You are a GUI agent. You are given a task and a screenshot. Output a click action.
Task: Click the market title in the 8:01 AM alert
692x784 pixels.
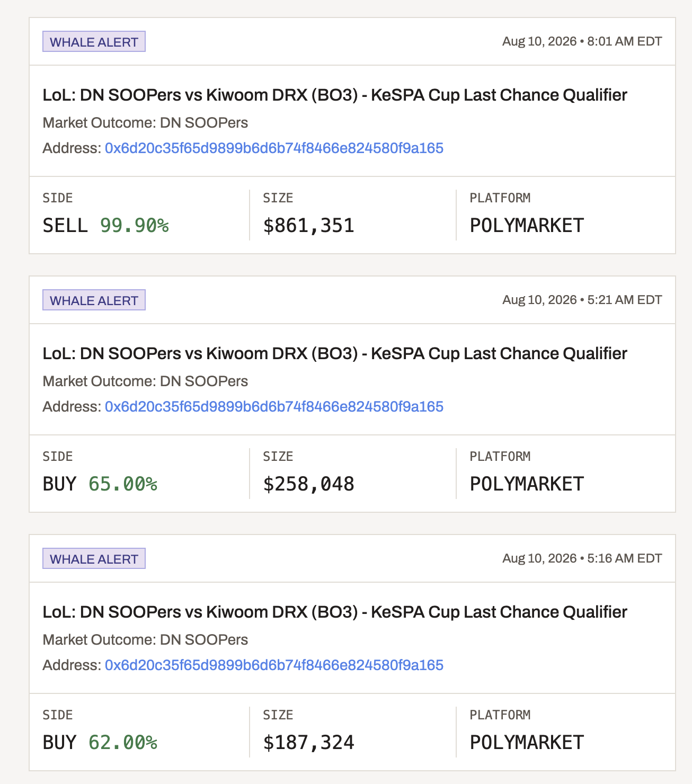[335, 95]
